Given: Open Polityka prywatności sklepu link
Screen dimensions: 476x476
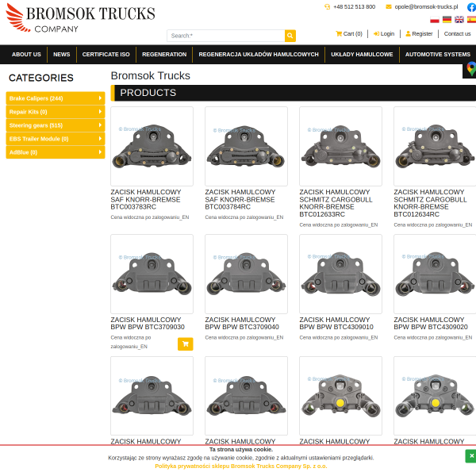Looking at the screenshot, I should (x=241, y=466).
